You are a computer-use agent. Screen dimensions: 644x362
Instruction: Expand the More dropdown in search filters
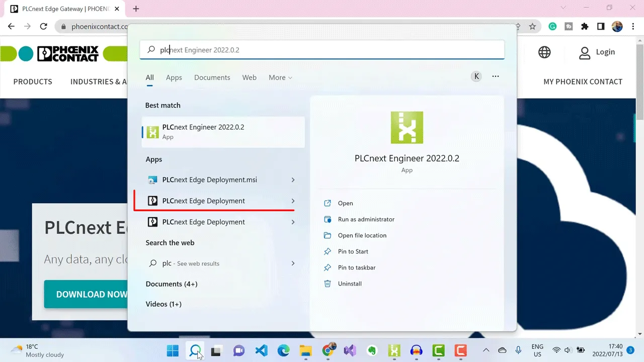tap(280, 77)
